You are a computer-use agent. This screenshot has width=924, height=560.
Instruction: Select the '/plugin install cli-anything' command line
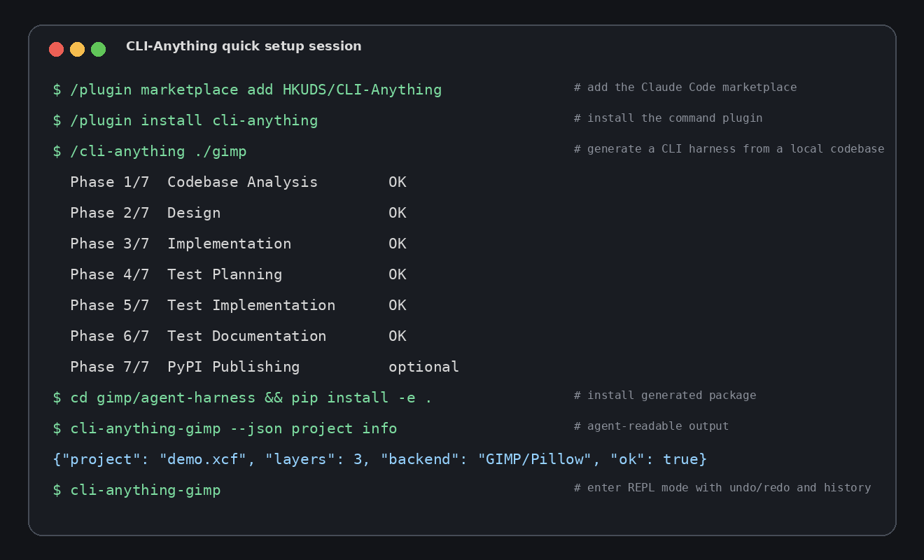185,120
